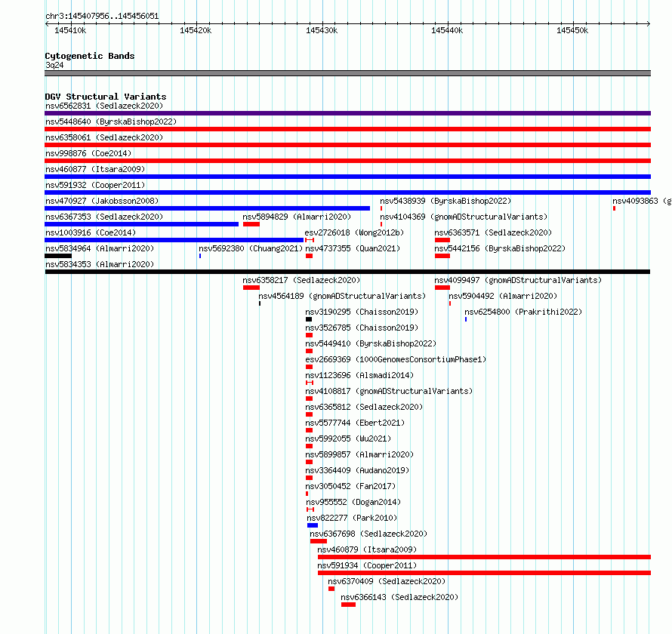
Task: Click nsv3364409 (Audano2019) label
Action: click(x=357, y=470)
